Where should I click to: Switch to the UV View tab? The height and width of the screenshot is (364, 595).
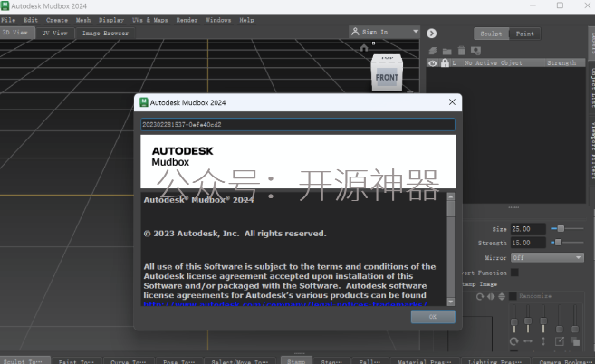tap(54, 33)
